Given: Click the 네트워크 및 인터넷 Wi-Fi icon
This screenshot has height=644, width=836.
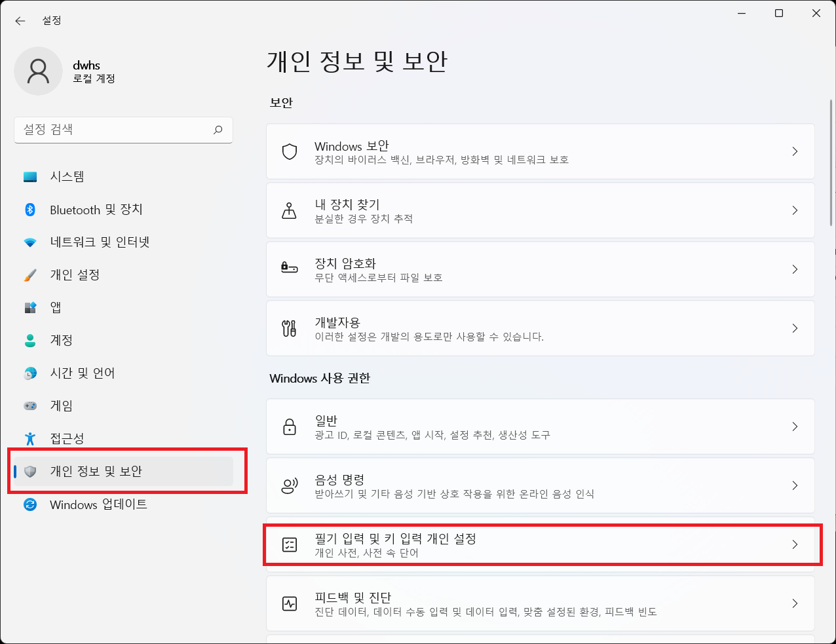Looking at the screenshot, I should click(x=30, y=242).
